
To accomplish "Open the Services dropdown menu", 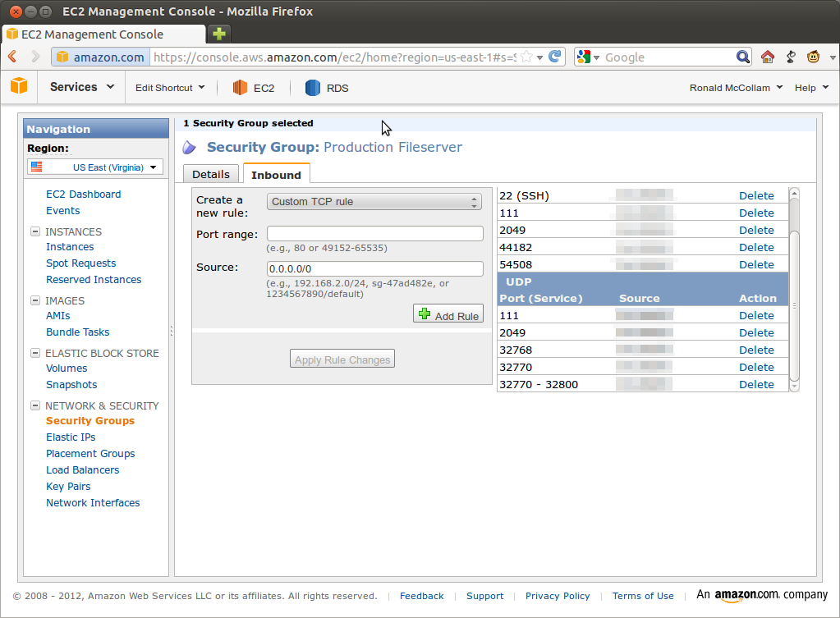I will click(x=81, y=87).
